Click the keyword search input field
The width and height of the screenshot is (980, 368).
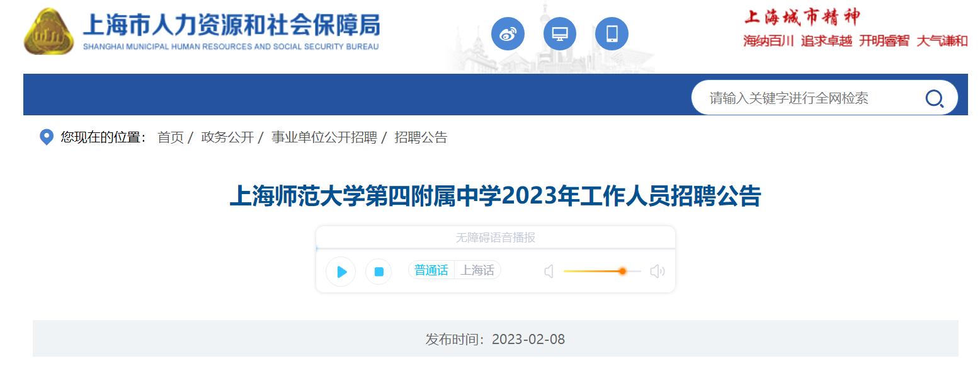point(806,98)
